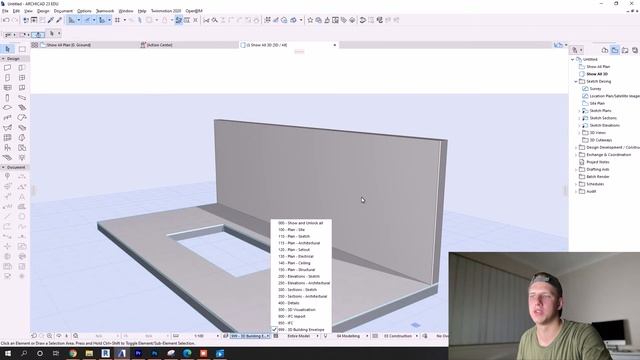This screenshot has width=640, height=360.
Task: Expand the Sketch Plans folder in Navigator
Action: pyautogui.click(x=579, y=111)
